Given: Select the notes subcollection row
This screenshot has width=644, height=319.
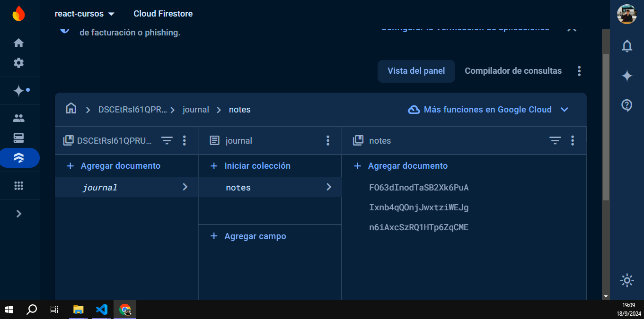Looking at the screenshot, I should click(x=270, y=187).
